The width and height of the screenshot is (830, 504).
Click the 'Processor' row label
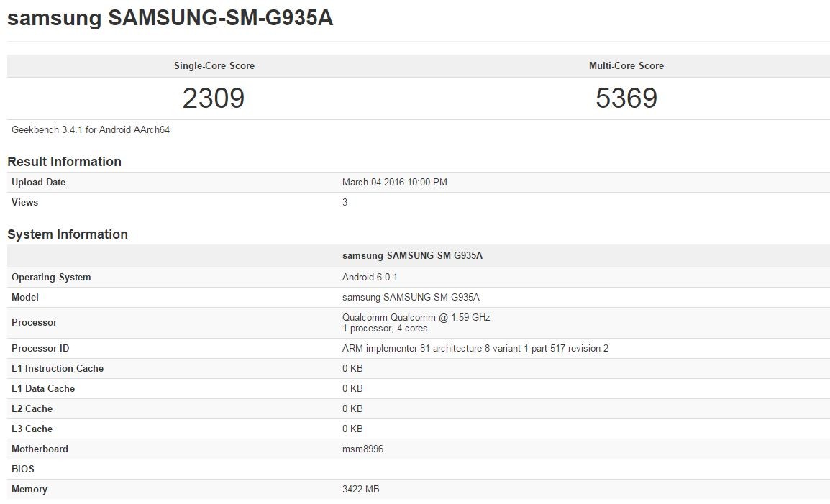coord(34,322)
